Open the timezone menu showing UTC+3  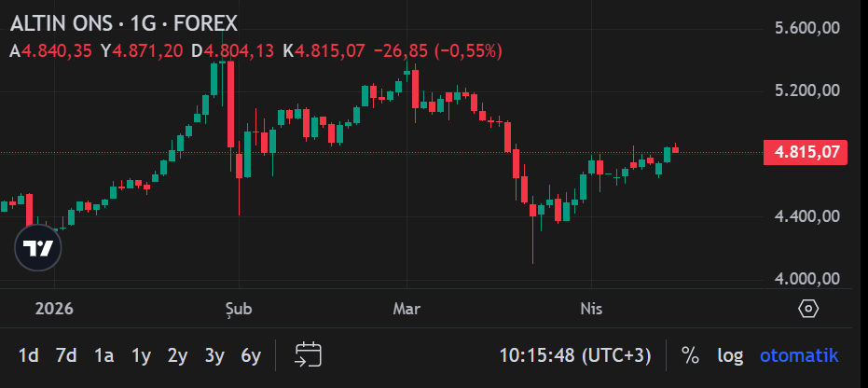point(574,355)
